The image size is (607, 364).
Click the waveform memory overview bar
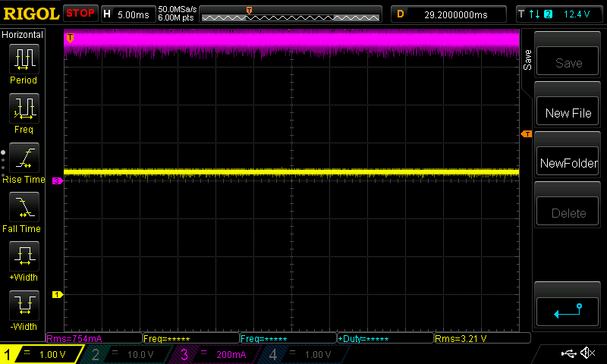[291, 14]
